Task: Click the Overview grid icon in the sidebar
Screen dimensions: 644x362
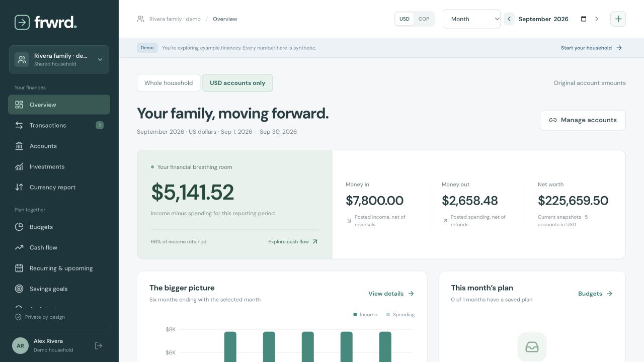Action: 19,105
